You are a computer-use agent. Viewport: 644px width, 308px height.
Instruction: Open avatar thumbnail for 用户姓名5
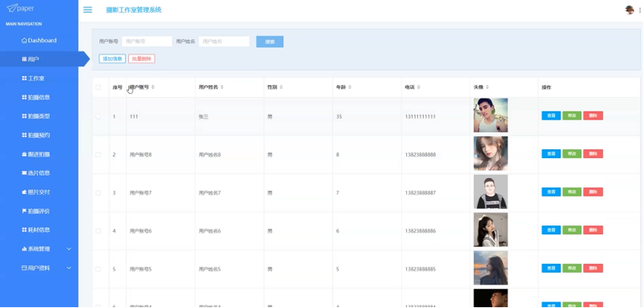pos(490,268)
